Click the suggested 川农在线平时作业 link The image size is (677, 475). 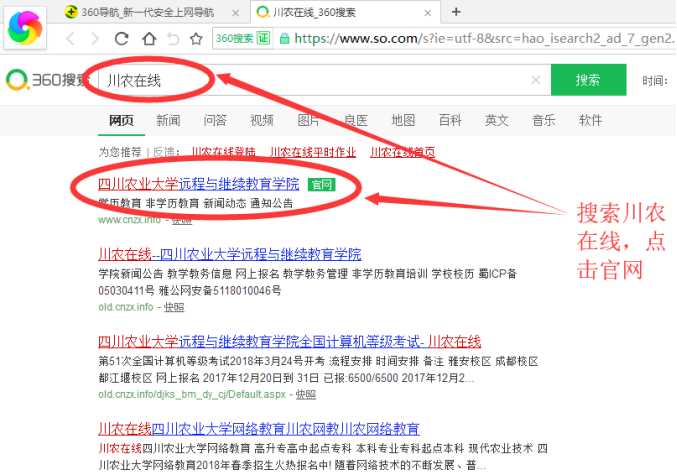point(313,152)
